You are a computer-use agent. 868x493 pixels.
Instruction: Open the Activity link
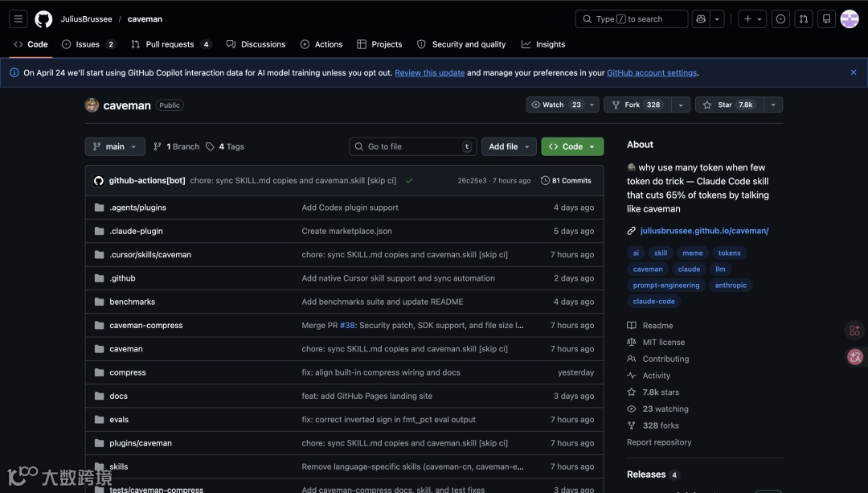click(x=649, y=375)
